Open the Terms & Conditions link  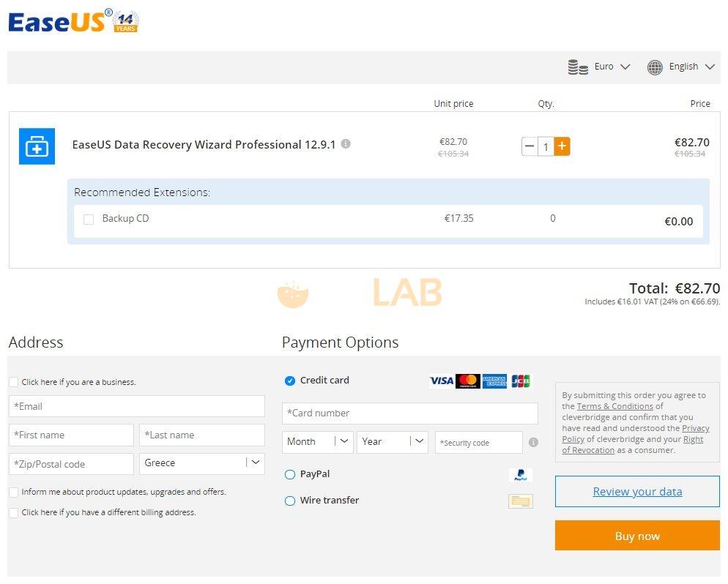pyautogui.click(x=614, y=406)
